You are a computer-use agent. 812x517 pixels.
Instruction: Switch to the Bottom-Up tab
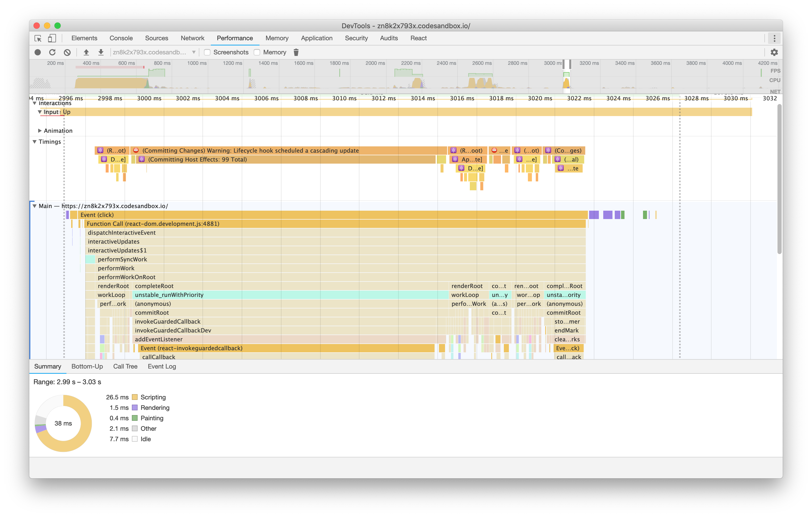tap(87, 366)
